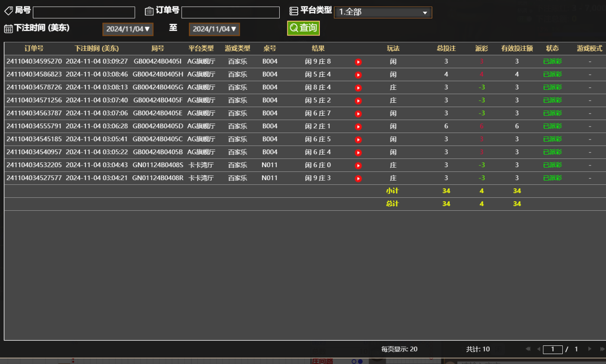The image size is (606, 364).
Task: Go to the previous page arrow
Action: [539, 349]
